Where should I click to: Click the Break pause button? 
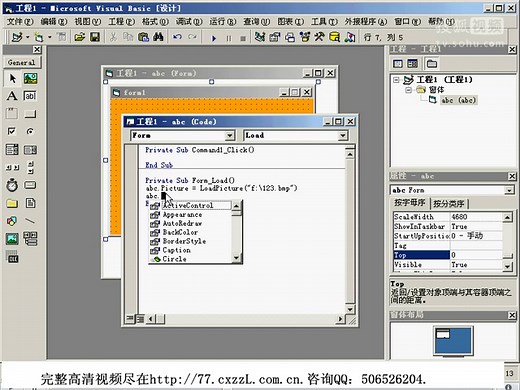[x=229, y=38]
